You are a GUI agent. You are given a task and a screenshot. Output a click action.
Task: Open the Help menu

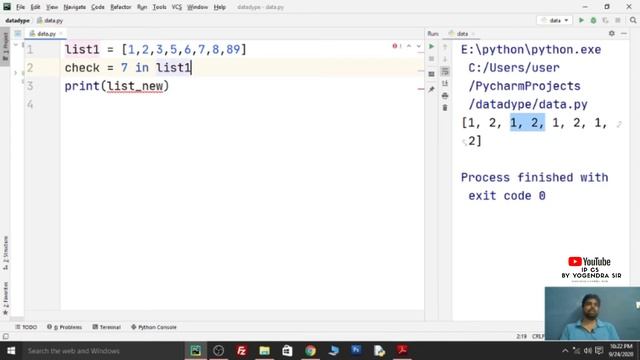coord(220,7)
